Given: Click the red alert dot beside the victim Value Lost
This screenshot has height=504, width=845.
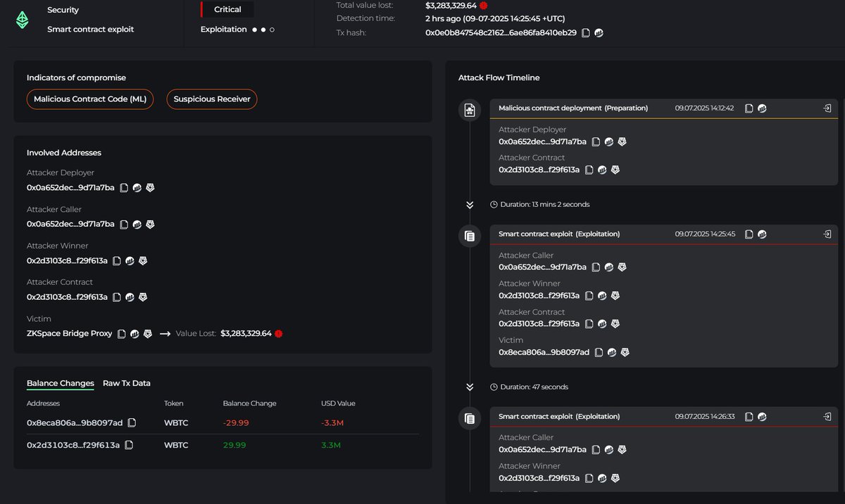Looking at the screenshot, I should click(279, 334).
